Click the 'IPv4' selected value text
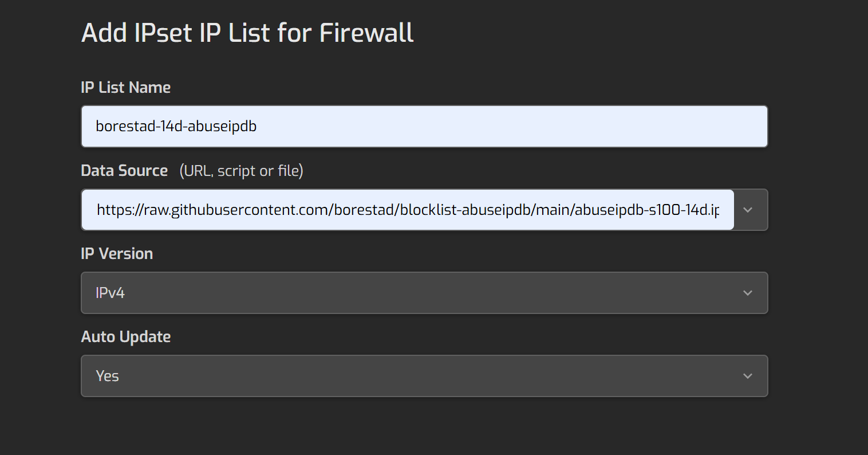Image resolution: width=868 pixels, height=455 pixels. click(x=110, y=293)
